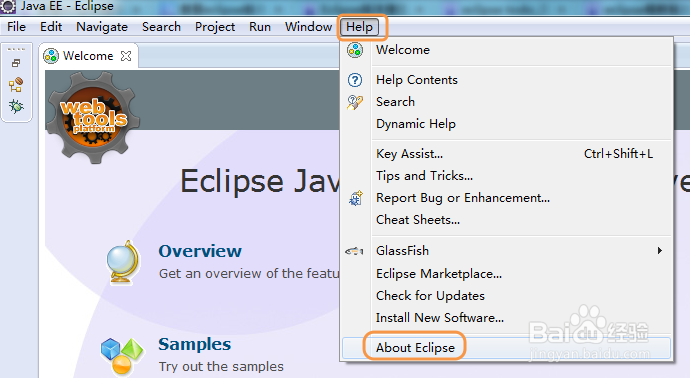
Task: Expand the GlassFish submenu arrow
Action: tap(660, 250)
